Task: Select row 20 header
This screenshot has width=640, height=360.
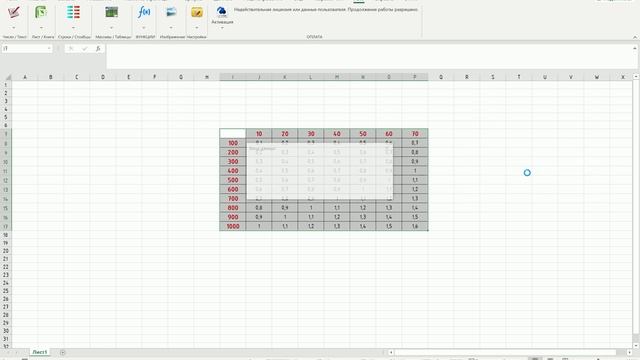Action: [x=6, y=251]
